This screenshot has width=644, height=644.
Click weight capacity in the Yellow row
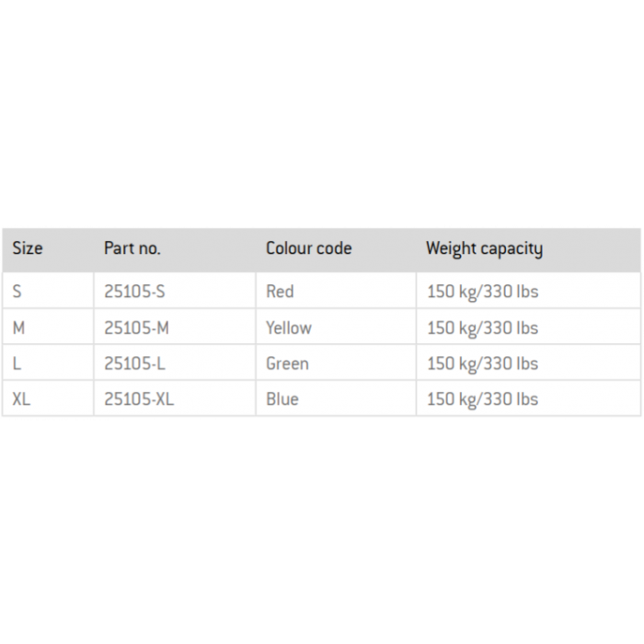pyautogui.click(x=483, y=328)
